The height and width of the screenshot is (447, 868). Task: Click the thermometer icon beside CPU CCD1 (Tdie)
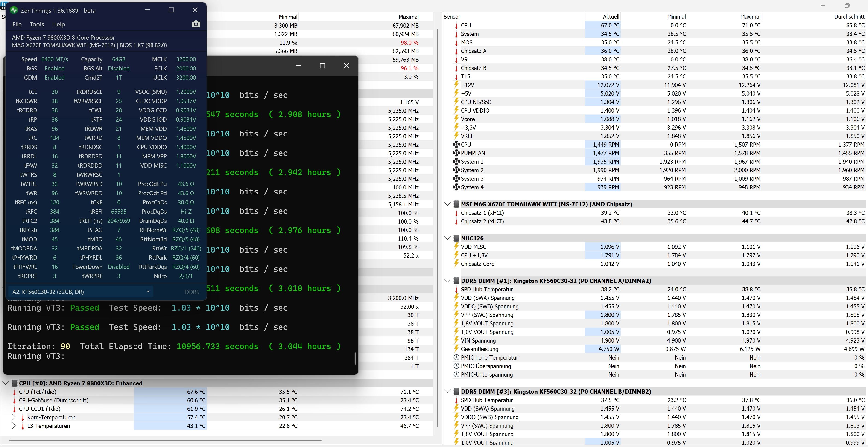(15, 409)
